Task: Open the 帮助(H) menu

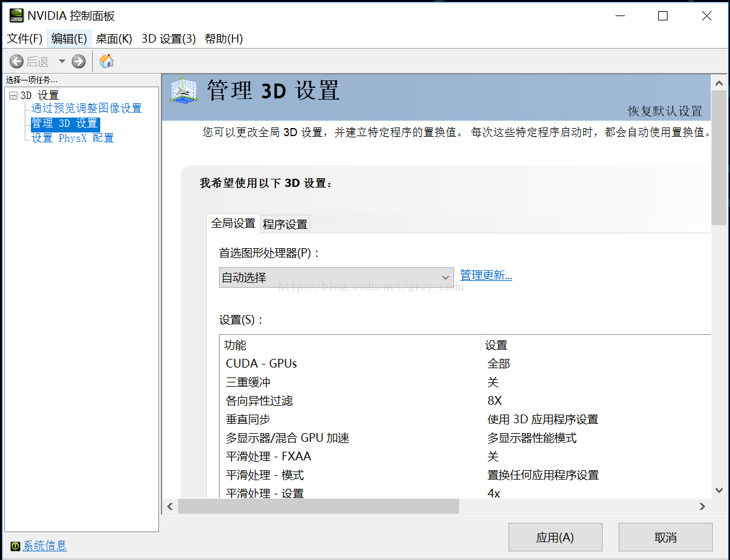Action: click(223, 38)
